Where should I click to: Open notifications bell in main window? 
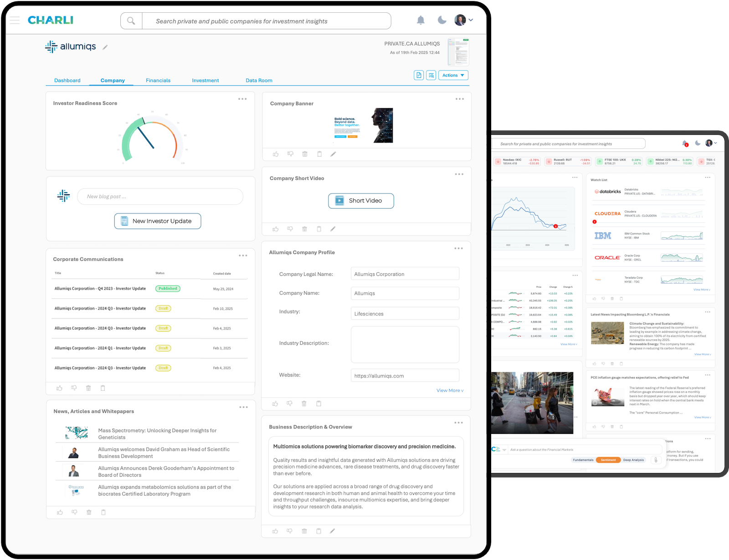[x=421, y=20]
